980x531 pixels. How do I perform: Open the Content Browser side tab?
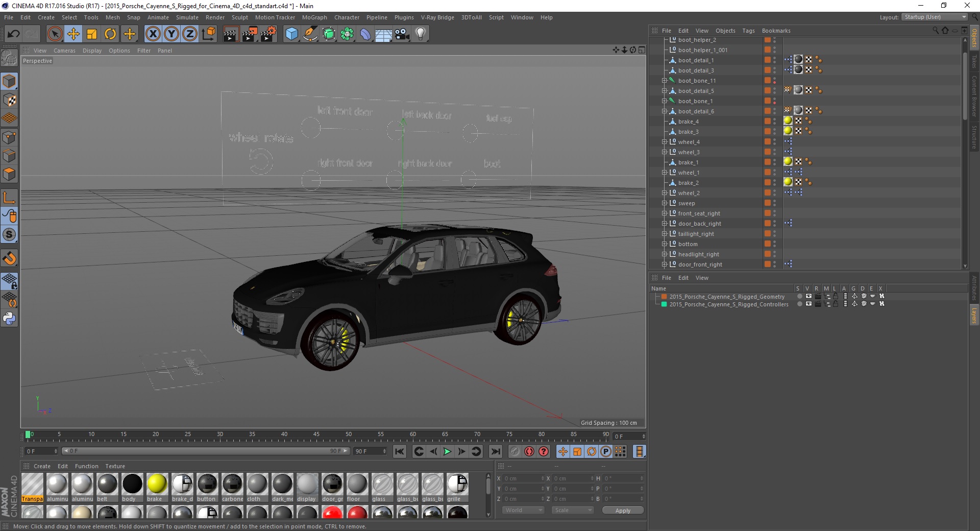(x=974, y=96)
